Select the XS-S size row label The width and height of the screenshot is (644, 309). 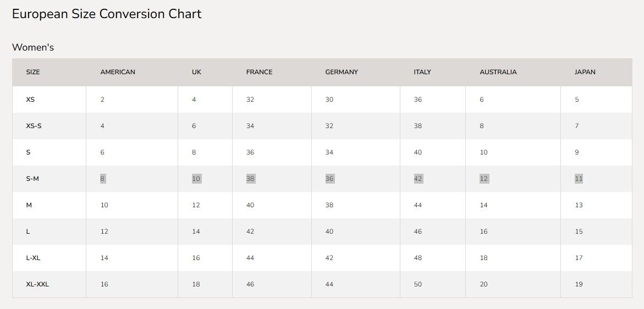point(34,126)
